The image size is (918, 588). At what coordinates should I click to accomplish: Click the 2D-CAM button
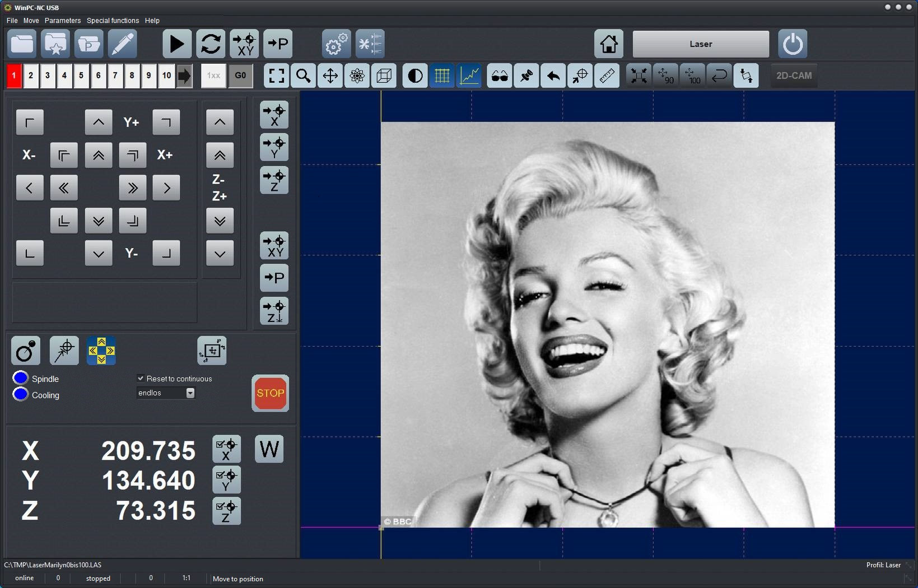[x=794, y=76]
